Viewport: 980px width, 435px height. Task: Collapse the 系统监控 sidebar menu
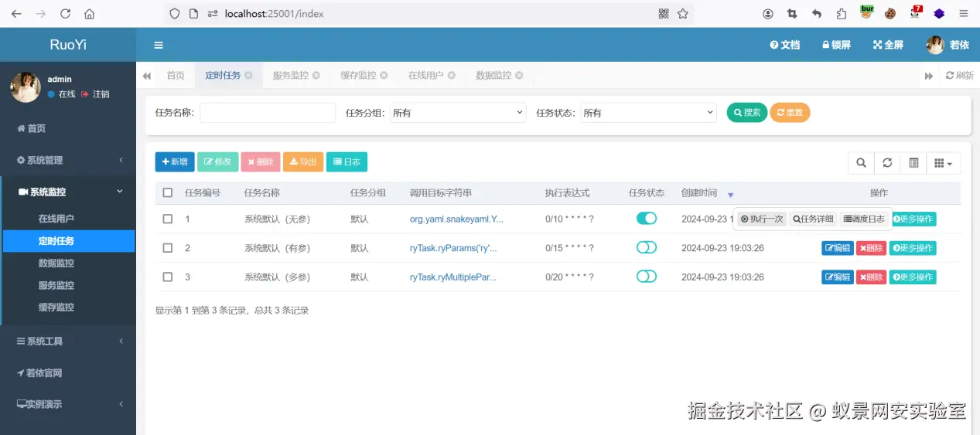click(x=68, y=192)
